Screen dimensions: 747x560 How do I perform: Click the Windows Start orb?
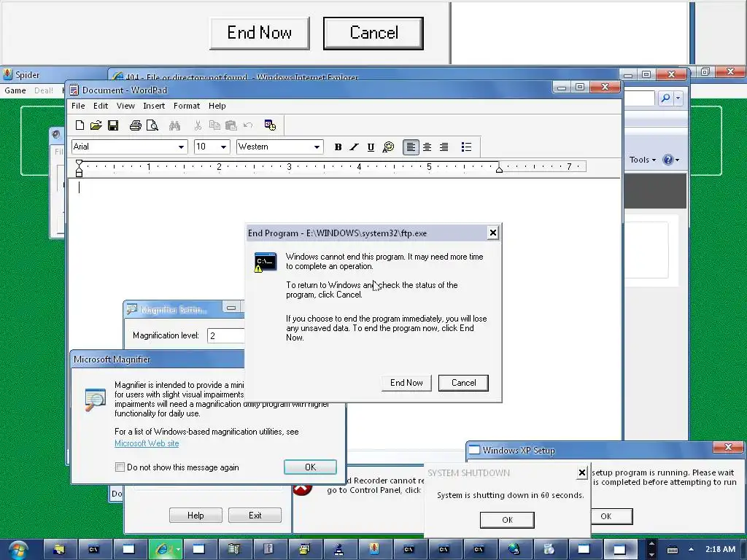click(x=18, y=550)
